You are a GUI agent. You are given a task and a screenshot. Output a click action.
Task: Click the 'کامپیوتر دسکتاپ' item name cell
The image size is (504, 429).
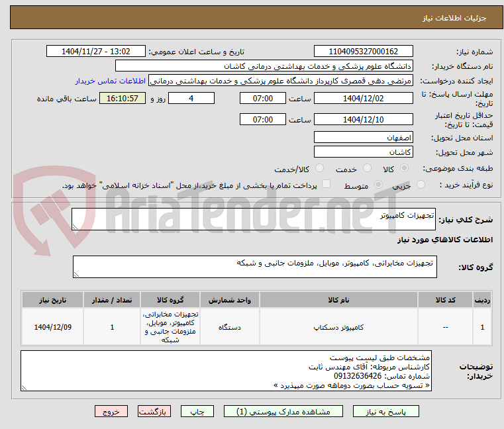(x=338, y=327)
